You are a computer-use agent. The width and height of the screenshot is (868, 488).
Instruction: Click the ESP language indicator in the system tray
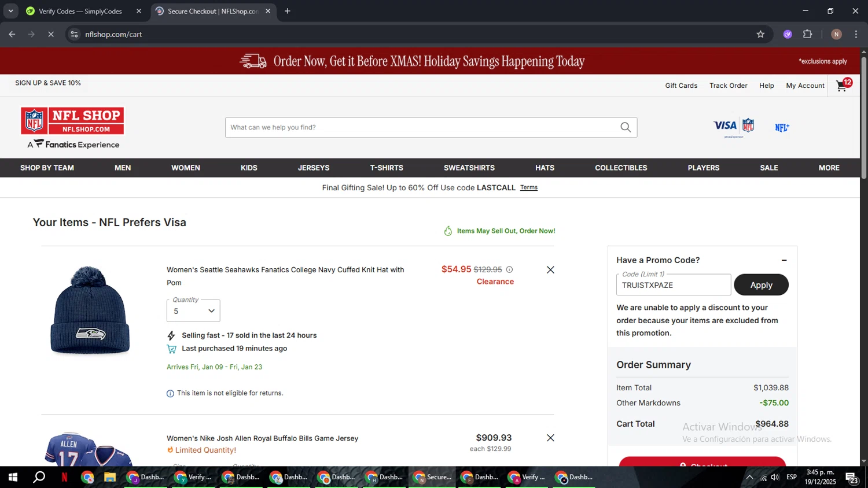click(792, 477)
